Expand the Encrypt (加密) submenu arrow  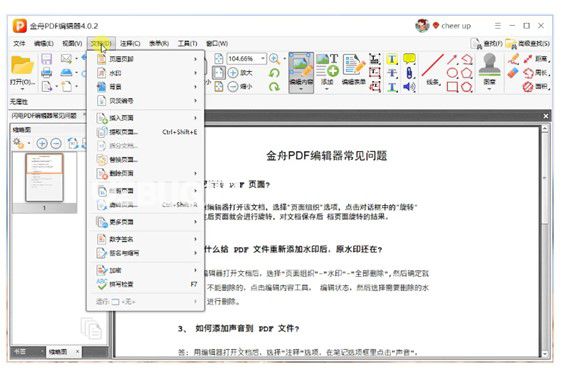tap(196, 270)
